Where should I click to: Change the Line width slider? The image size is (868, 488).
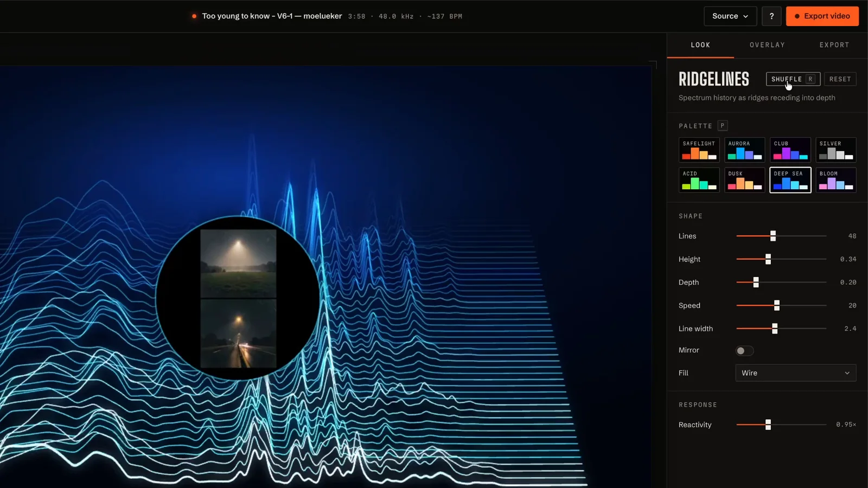(x=781, y=329)
